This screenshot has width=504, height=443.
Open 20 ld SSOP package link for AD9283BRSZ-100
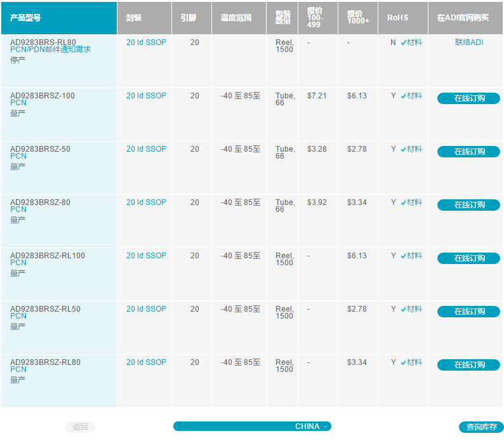[x=146, y=96]
